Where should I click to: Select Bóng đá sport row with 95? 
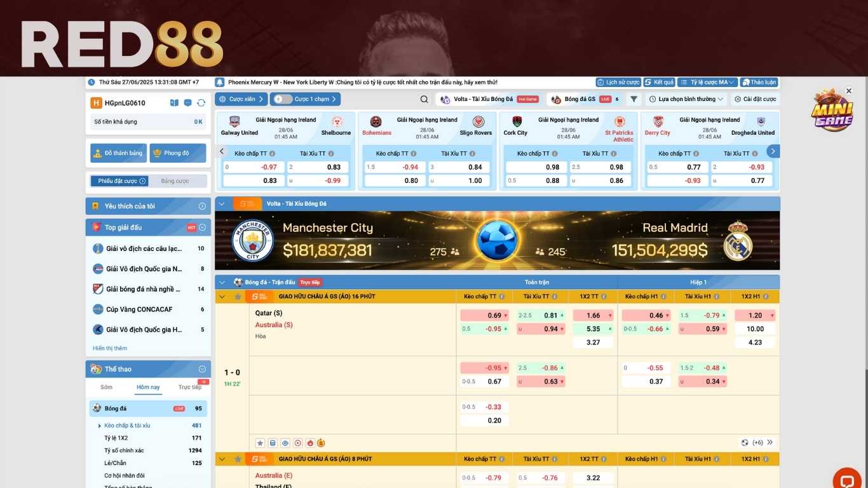pyautogui.click(x=148, y=409)
